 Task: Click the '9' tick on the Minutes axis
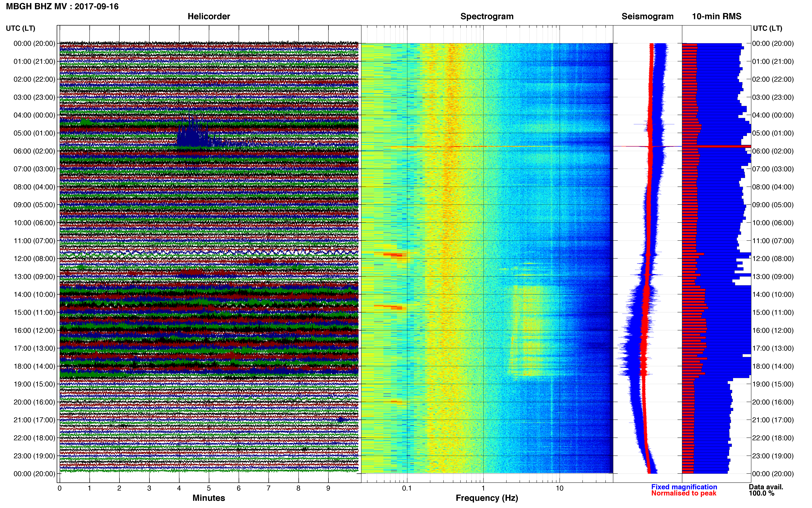(x=328, y=488)
